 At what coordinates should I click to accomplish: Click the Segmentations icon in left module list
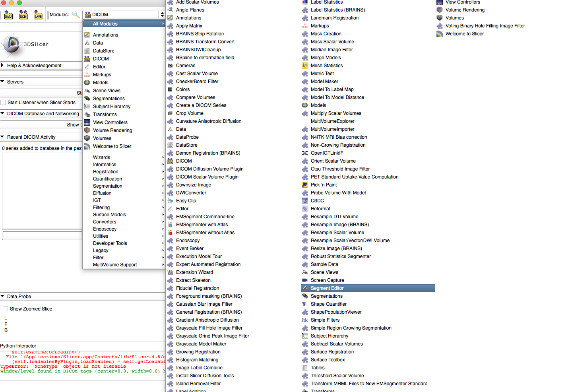click(87, 99)
